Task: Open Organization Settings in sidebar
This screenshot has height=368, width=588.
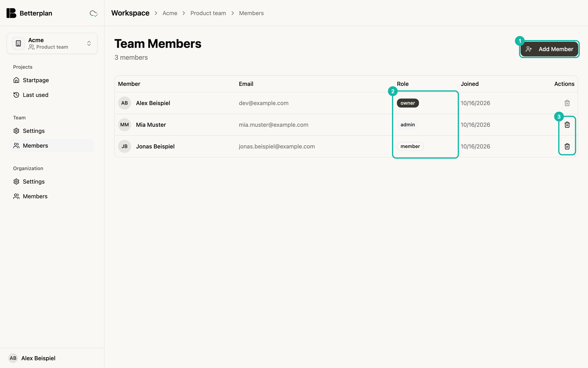Action: pos(52,182)
